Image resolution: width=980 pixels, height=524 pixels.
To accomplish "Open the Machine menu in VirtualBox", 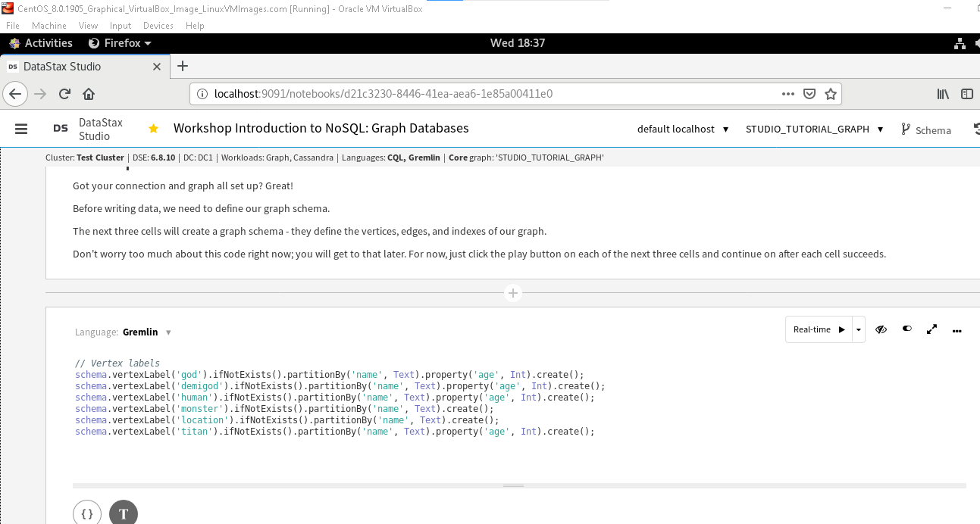I will 49,25.
